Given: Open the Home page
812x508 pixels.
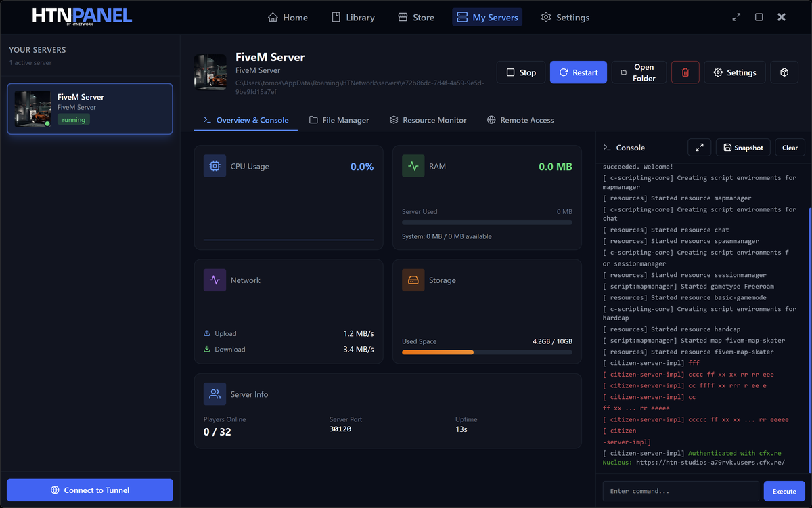Looking at the screenshot, I should pyautogui.click(x=288, y=18).
